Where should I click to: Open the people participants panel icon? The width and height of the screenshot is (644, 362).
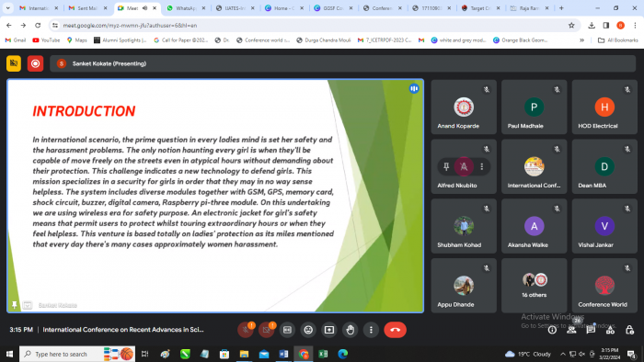(x=571, y=330)
